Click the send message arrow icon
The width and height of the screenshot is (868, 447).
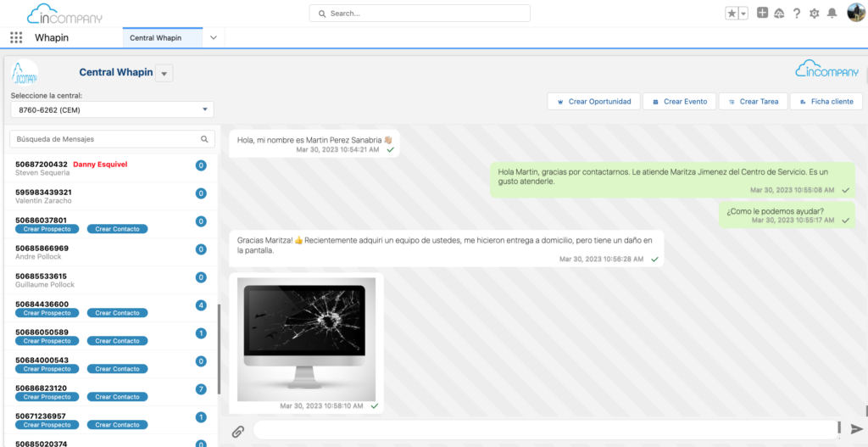point(856,428)
